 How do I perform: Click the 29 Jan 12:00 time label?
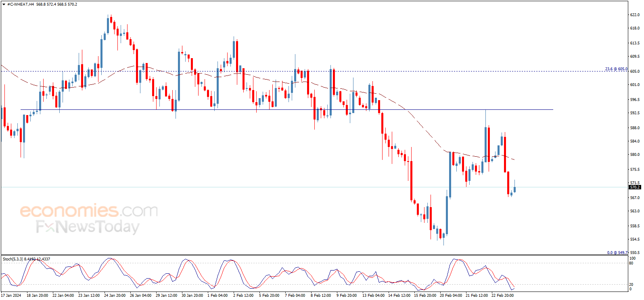coord(166,296)
